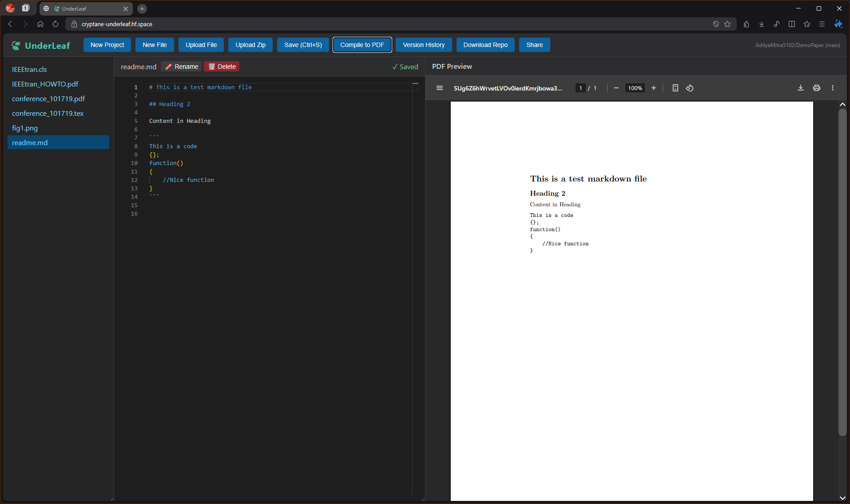Rotate the PDF counterclockwise

pos(689,88)
